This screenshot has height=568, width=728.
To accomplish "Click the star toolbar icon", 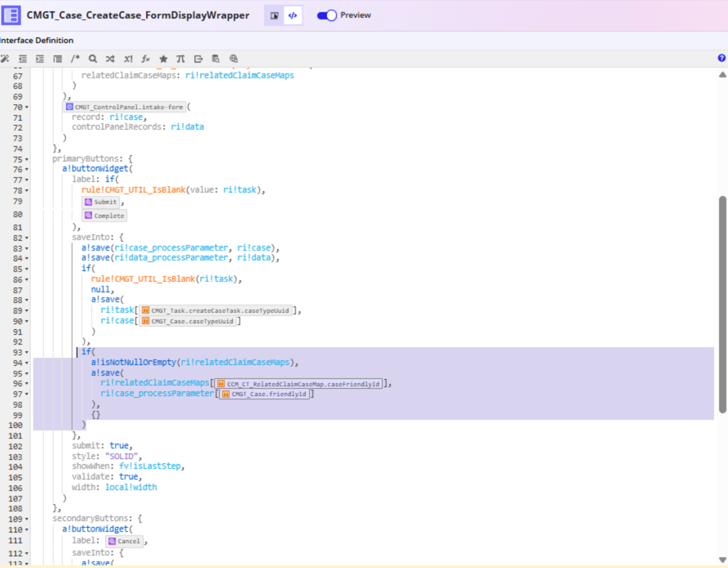I will pos(163,59).
